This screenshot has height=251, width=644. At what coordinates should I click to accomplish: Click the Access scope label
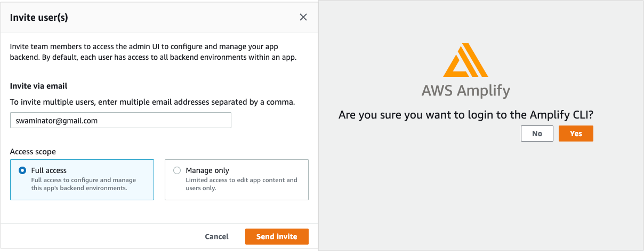click(x=33, y=152)
